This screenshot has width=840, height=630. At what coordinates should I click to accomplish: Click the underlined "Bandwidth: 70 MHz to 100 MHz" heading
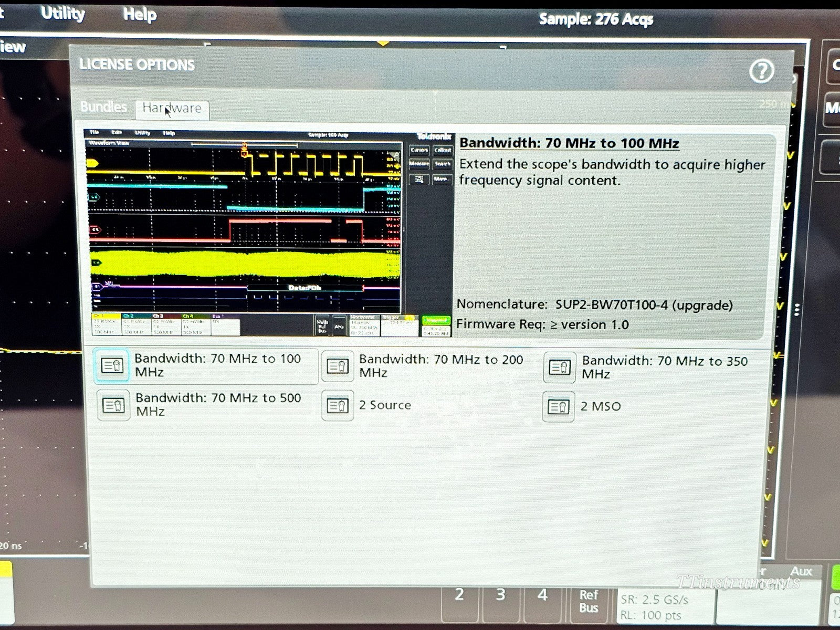pyautogui.click(x=569, y=143)
